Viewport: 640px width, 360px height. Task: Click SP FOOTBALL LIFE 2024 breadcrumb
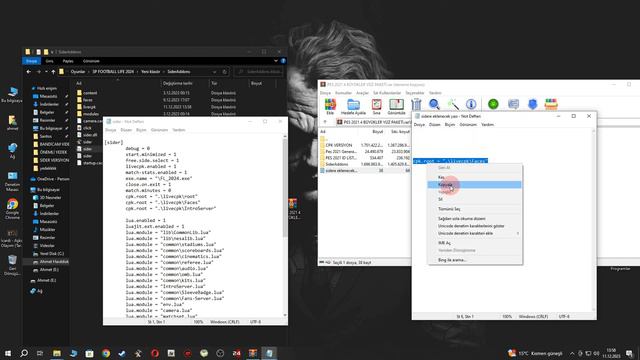113,72
